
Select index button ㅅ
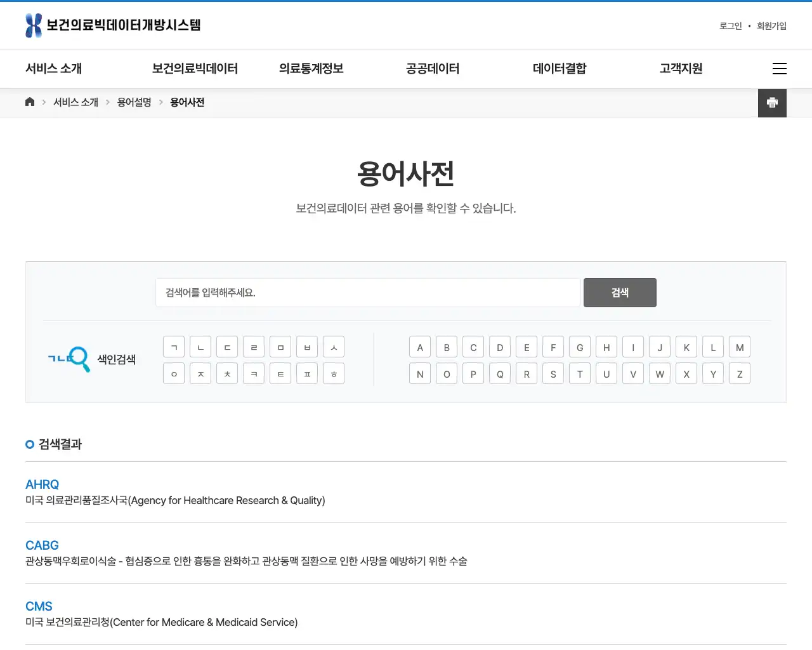pos(334,347)
